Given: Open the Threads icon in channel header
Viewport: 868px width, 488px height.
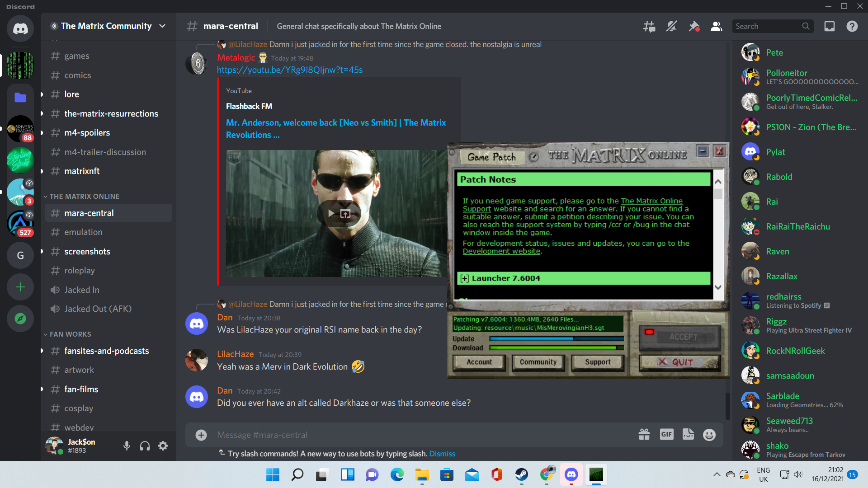Looking at the screenshot, I should coord(649,26).
